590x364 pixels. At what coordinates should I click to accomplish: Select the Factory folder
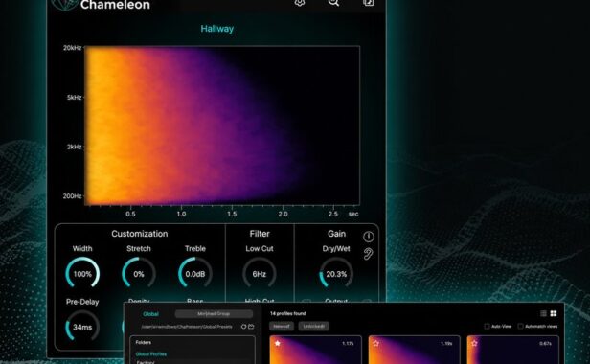click(146, 362)
